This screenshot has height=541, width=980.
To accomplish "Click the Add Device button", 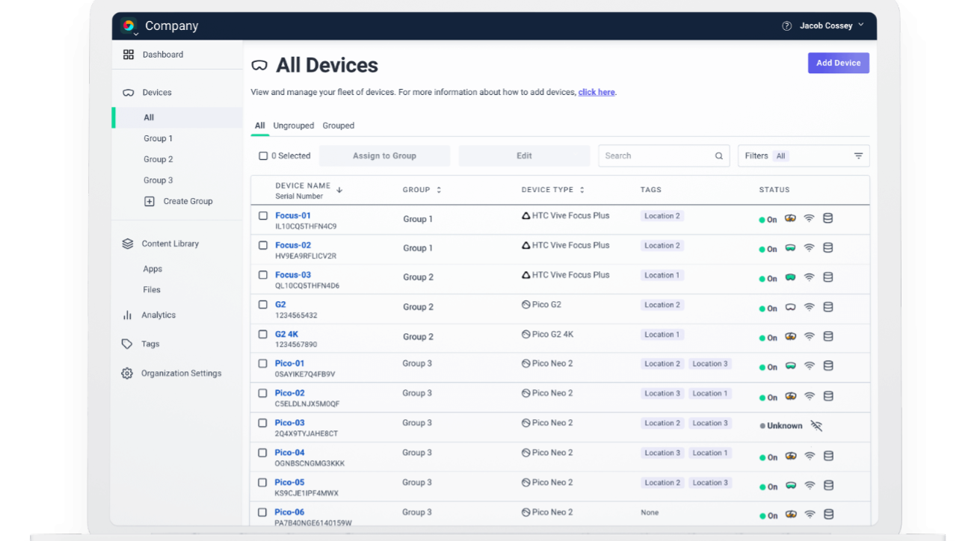I will (x=839, y=63).
